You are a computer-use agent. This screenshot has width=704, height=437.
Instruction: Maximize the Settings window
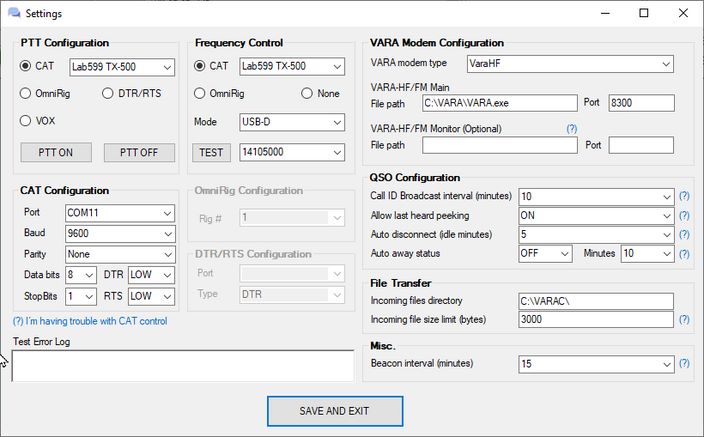[x=644, y=13]
